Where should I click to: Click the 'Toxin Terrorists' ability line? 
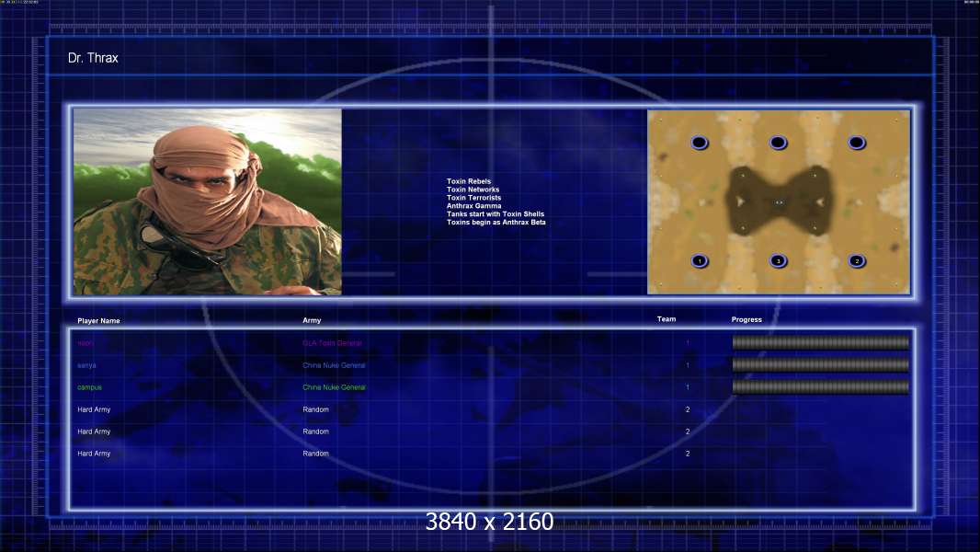point(473,198)
